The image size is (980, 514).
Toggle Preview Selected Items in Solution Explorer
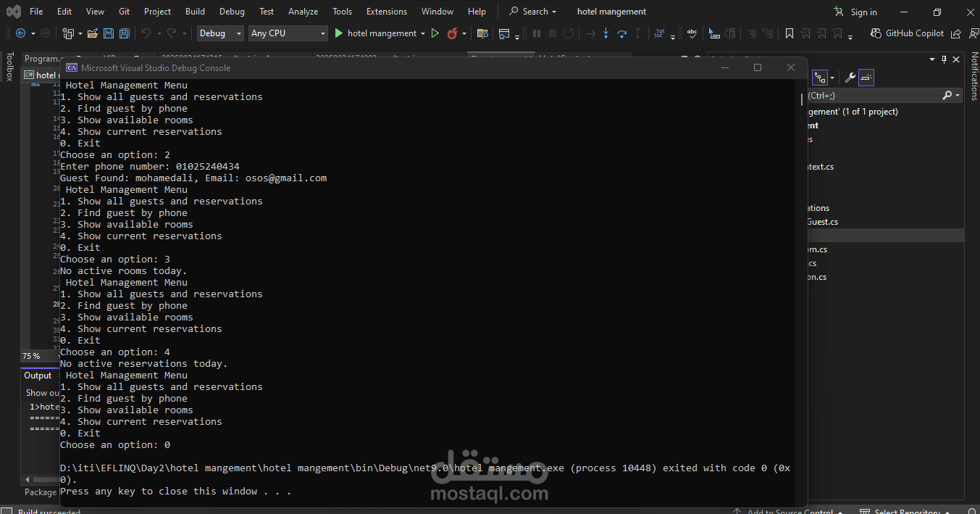[x=867, y=78]
